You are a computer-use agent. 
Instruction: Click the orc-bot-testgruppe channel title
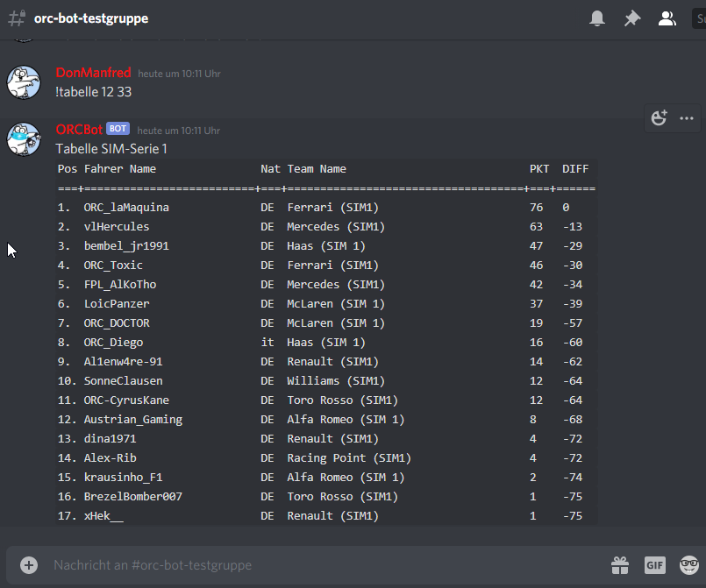tap(91, 18)
